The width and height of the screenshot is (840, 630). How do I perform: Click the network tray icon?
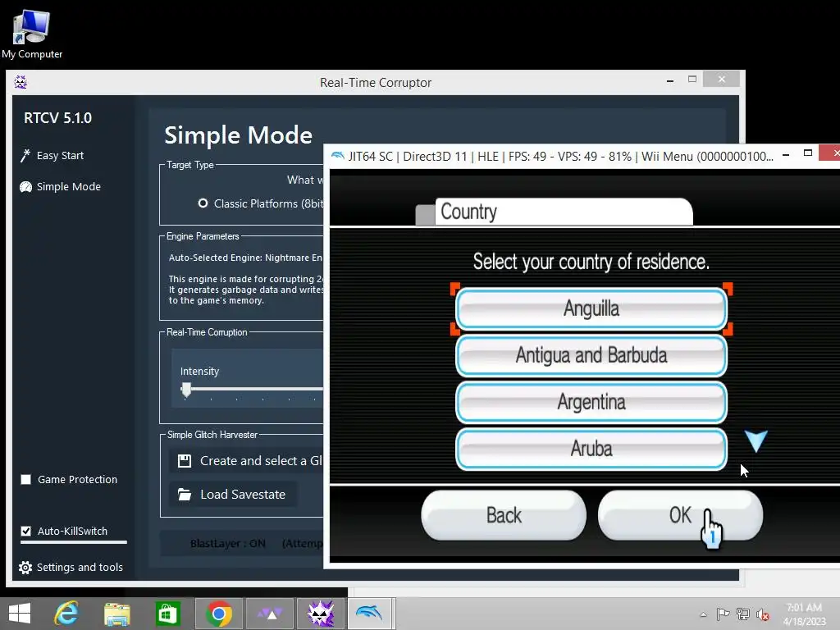[x=743, y=614]
